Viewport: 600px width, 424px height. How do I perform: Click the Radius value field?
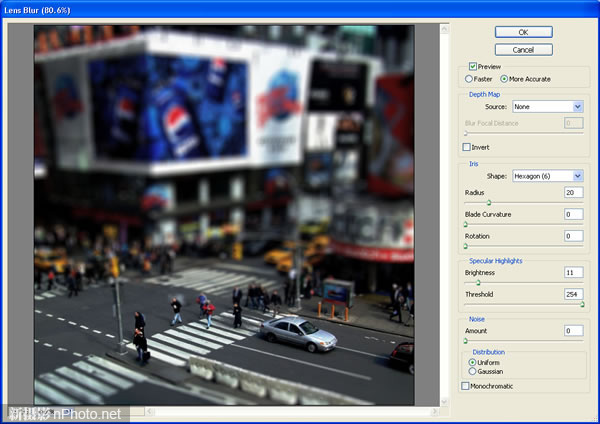pos(574,192)
